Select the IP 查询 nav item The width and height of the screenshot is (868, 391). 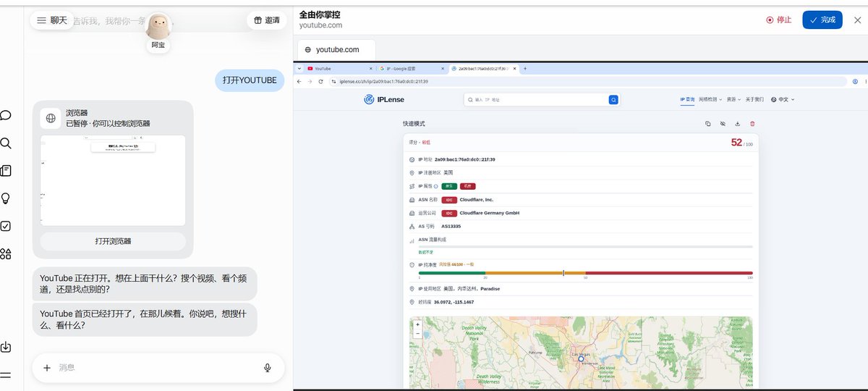(687, 99)
